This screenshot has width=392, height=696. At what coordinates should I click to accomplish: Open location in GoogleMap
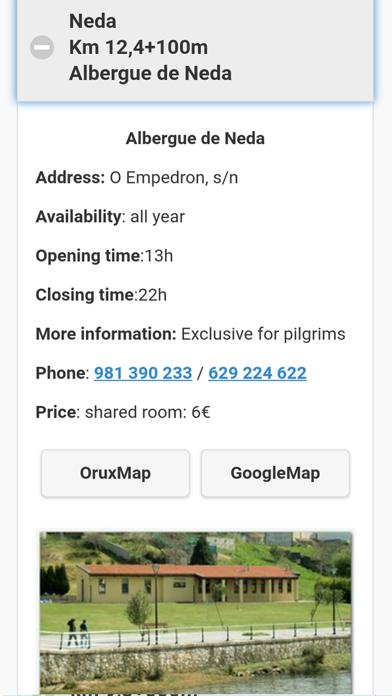click(275, 473)
